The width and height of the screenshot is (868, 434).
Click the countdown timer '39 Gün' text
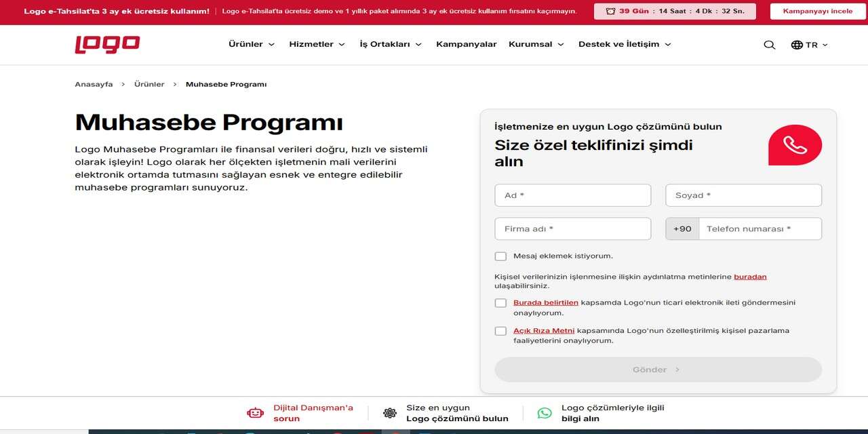pos(635,11)
